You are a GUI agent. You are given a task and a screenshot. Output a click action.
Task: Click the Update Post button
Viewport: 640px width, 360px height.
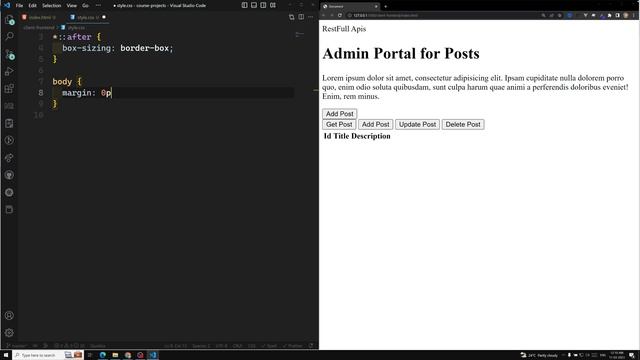click(x=417, y=124)
